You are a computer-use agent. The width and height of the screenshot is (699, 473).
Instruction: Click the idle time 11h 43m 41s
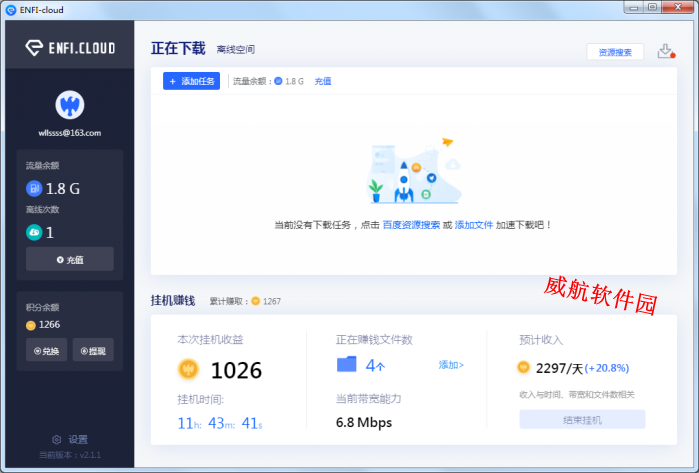[x=220, y=423]
